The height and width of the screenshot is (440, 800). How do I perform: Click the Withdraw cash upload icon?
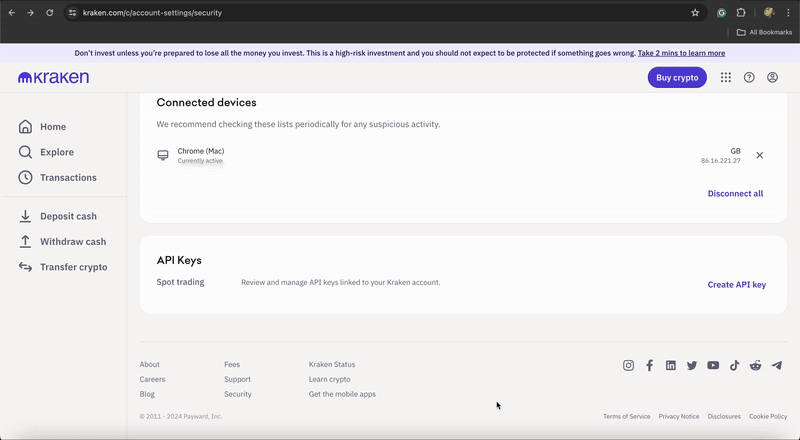pos(25,241)
